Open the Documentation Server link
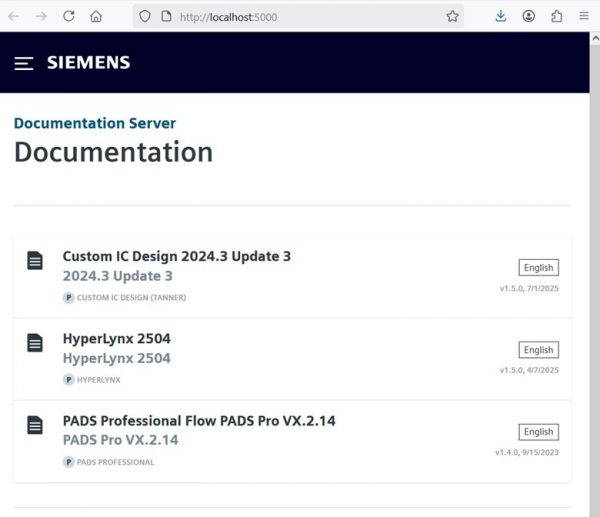 95,123
